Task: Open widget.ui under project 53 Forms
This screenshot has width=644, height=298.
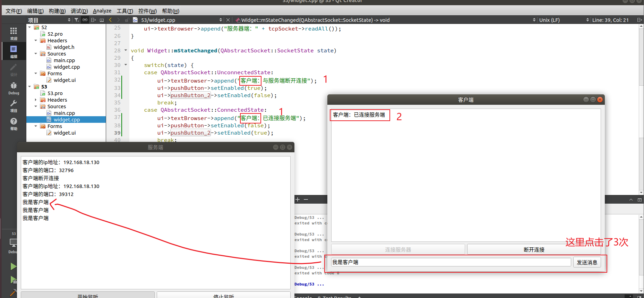Action: tap(65, 133)
